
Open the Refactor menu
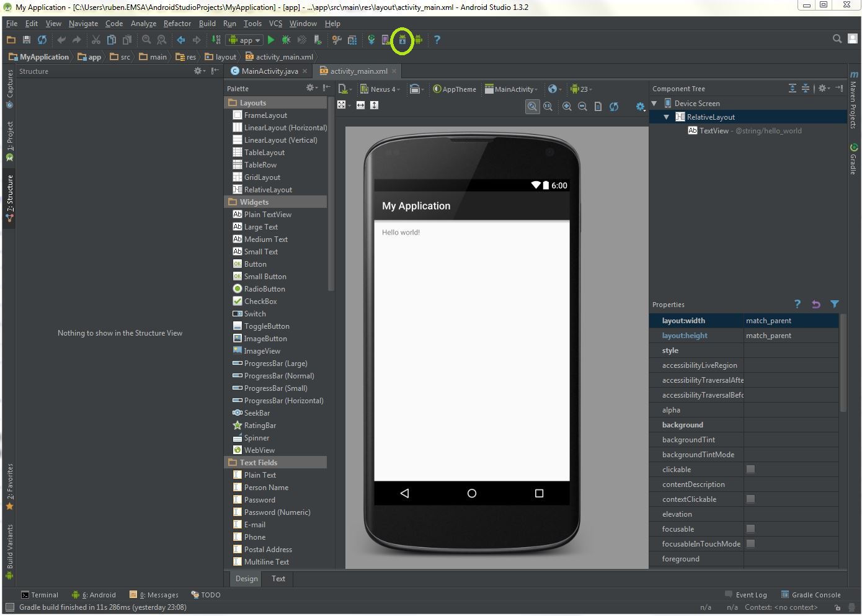[x=177, y=24]
